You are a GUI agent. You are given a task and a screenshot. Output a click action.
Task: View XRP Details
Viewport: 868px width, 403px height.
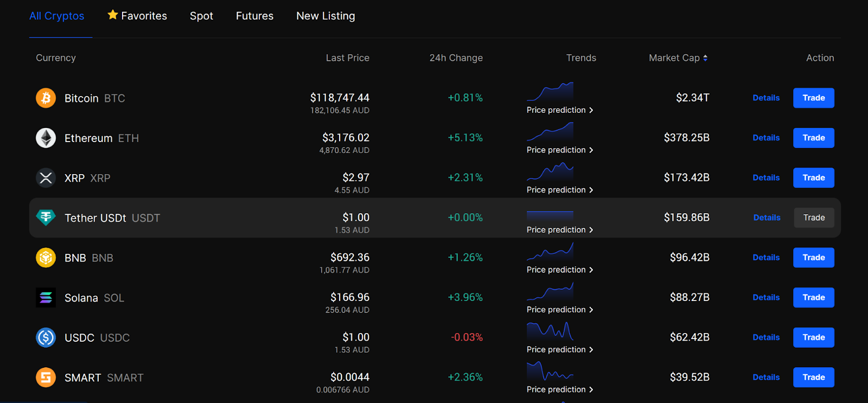tap(766, 178)
